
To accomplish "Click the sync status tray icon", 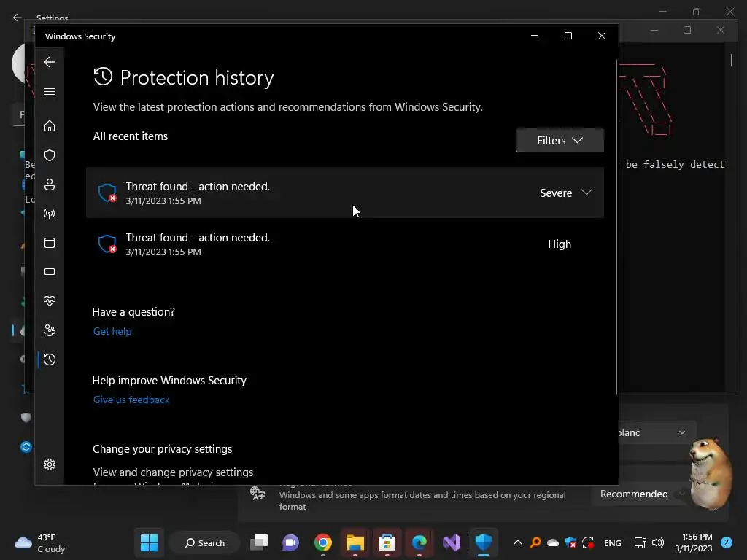I will (x=588, y=542).
